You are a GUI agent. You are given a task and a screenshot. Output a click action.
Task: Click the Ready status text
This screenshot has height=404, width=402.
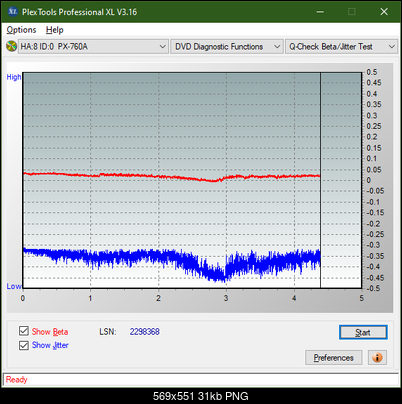point(16,379)
